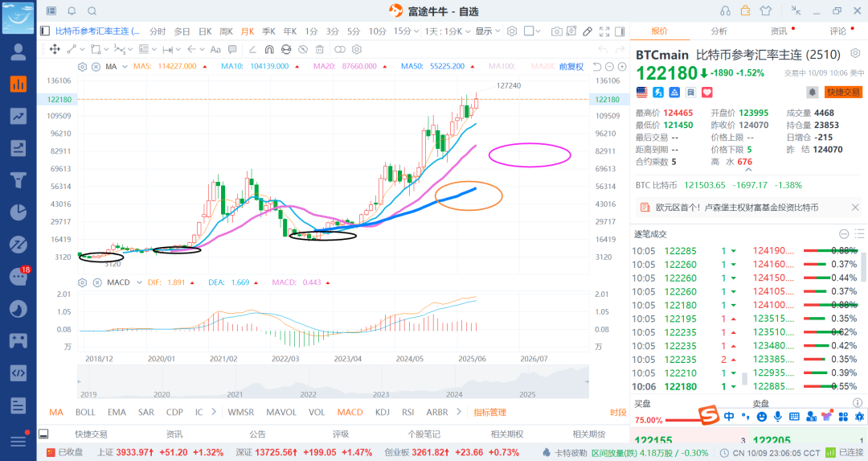
Task: Take a chart screenshot with camera icon
Action: pyautogui.click(x=557, y=31)
